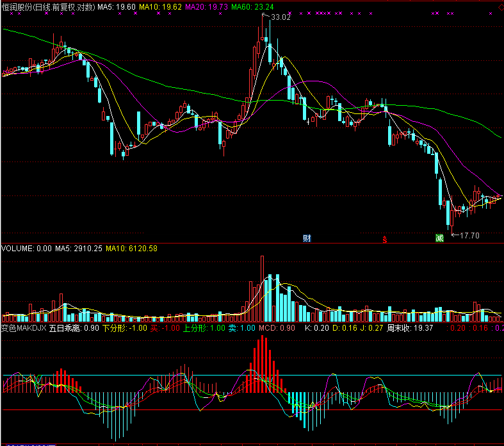
Task: Open the 变色MAKDJX indicator name
Action: [x=24, y=328]
